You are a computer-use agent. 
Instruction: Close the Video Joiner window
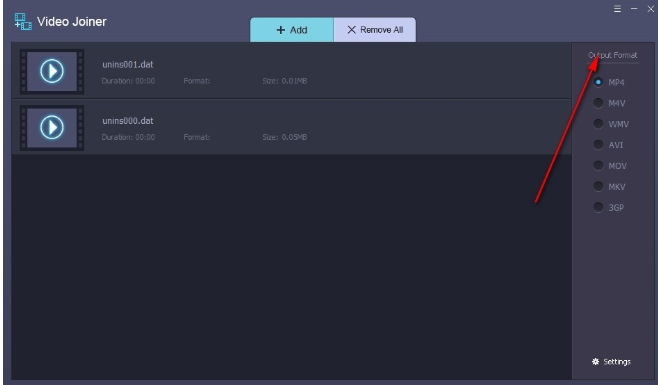click(650, 9)
